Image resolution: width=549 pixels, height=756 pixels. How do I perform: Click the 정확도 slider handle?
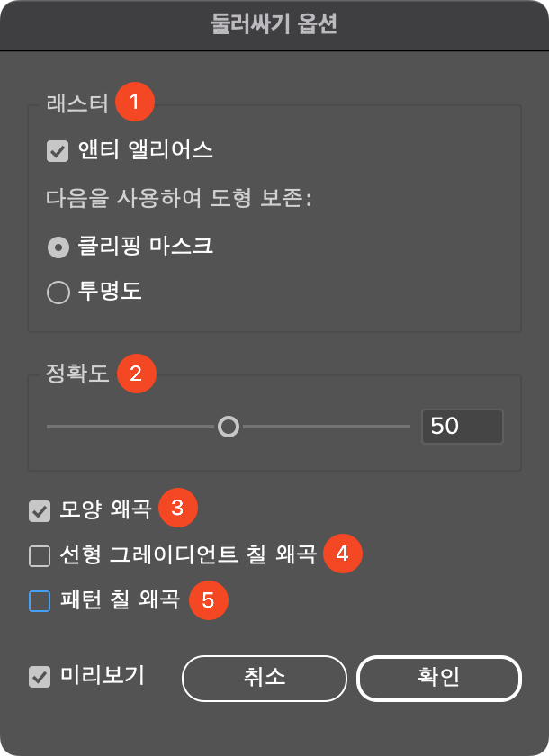pyautogui.click(x=229, y=426)
